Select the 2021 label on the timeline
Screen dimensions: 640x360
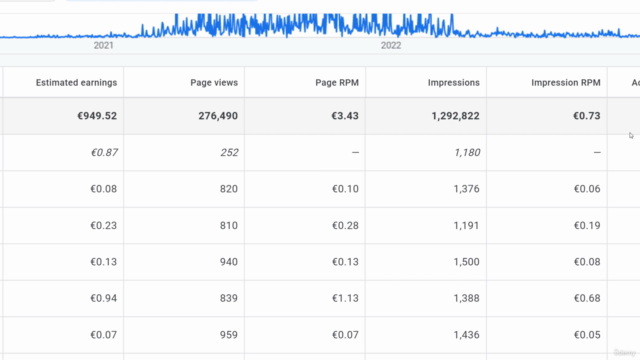(x=103, y=45)
